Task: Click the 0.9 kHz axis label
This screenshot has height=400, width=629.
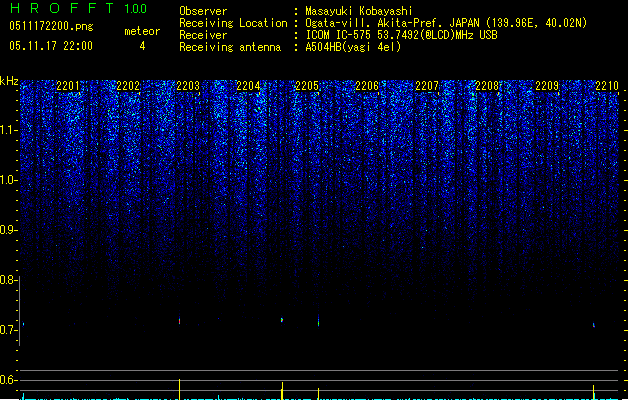Action: tap(8, 230)
